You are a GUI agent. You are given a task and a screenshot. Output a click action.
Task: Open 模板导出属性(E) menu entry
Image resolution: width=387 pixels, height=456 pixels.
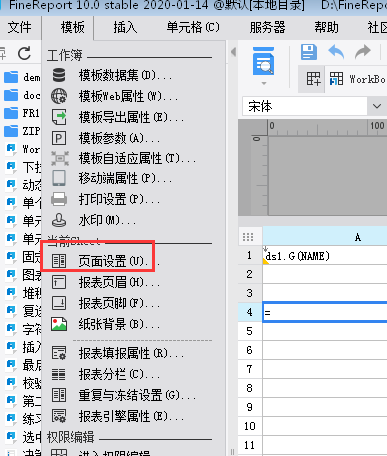tap(131, 117)
